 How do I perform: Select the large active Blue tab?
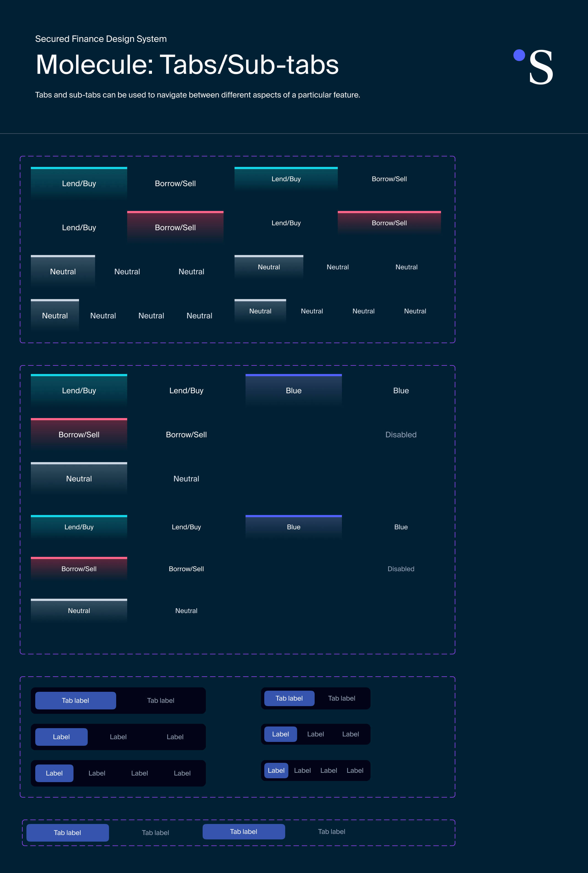point(294,391)
